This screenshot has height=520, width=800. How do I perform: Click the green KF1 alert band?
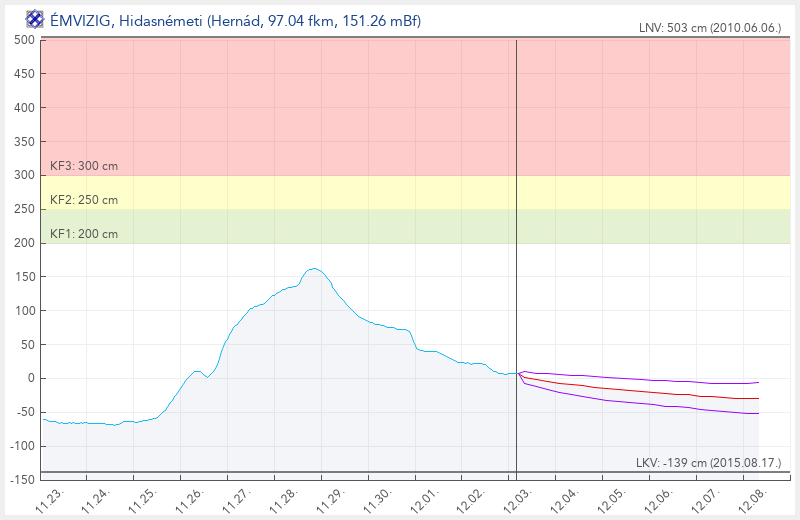[400, 226]
